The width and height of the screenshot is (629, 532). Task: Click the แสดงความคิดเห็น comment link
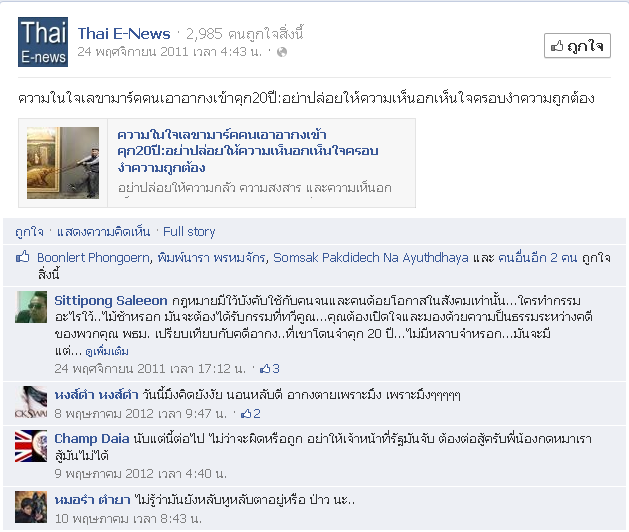[x=103, y=231]
